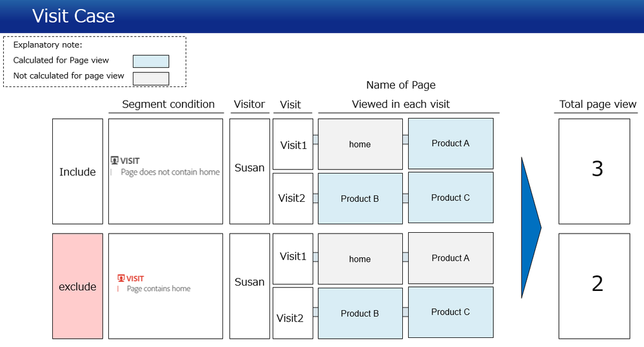Click the total page view 2 box

[594, 286]
